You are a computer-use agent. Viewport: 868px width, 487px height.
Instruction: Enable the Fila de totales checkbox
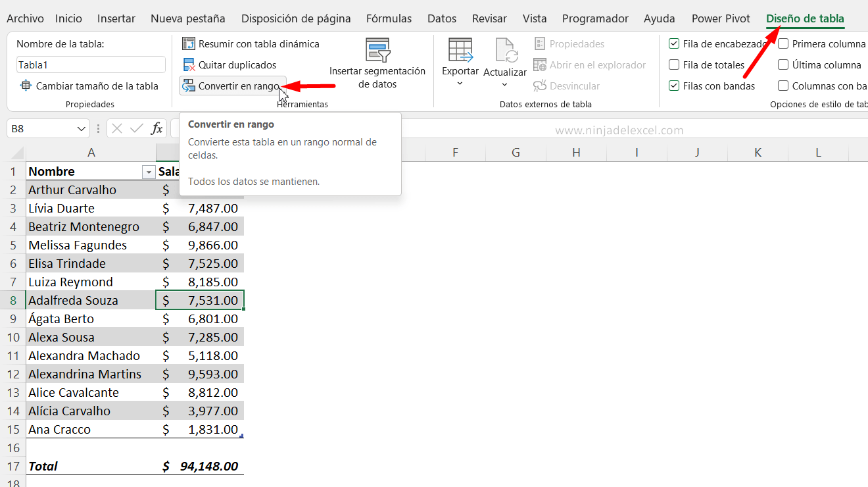(674, 64)
